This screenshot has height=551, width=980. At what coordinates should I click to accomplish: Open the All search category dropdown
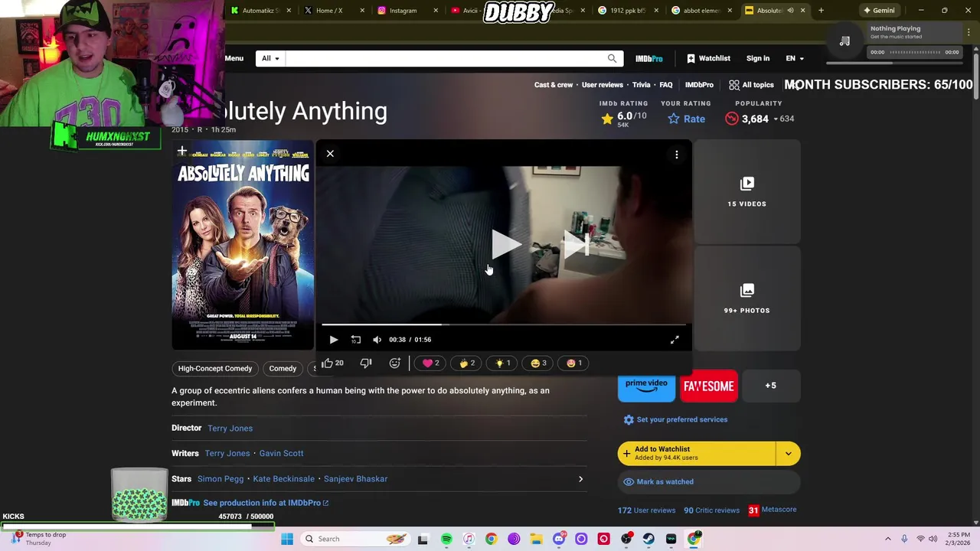tap(270, 59)
